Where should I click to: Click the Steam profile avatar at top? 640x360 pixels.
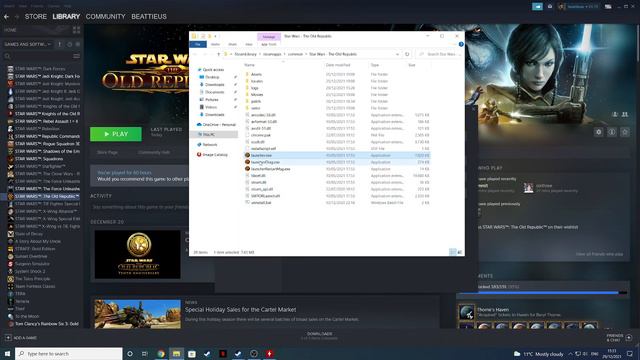tap(562, 7)
